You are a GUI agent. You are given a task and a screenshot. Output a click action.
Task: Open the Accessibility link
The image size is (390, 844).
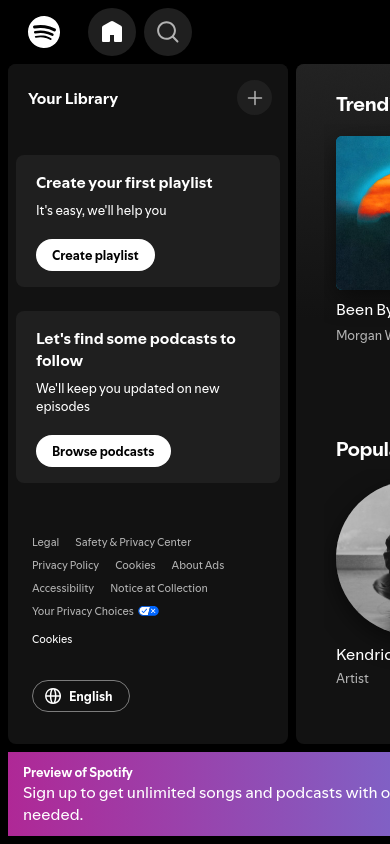[63, 588]
